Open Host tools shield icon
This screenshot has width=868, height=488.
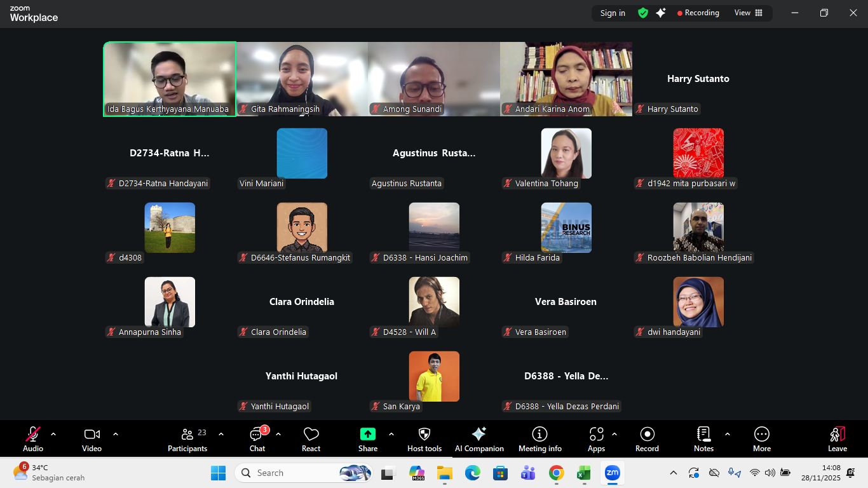click(424, 439)
